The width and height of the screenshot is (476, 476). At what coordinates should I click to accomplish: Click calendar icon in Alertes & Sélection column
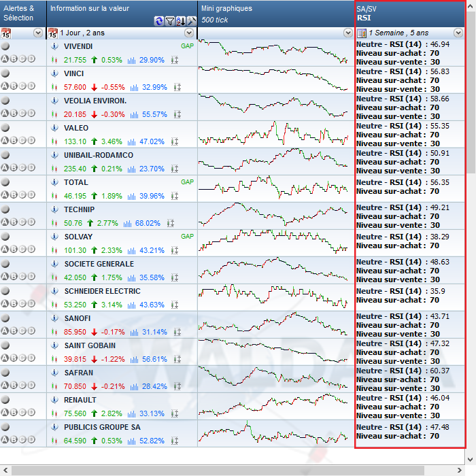[x=5, y=33]
